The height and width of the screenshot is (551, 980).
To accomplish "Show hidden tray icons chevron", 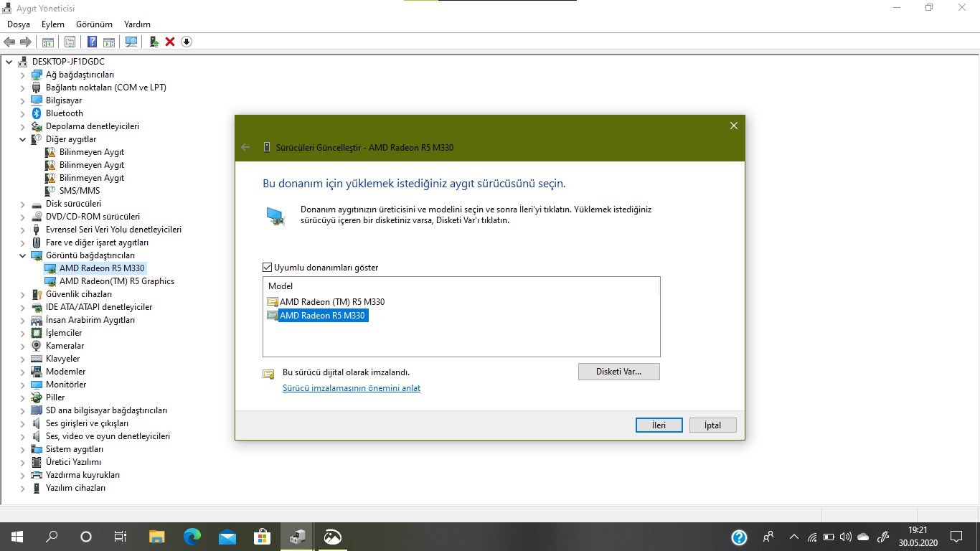I will [x=793, y=537].
